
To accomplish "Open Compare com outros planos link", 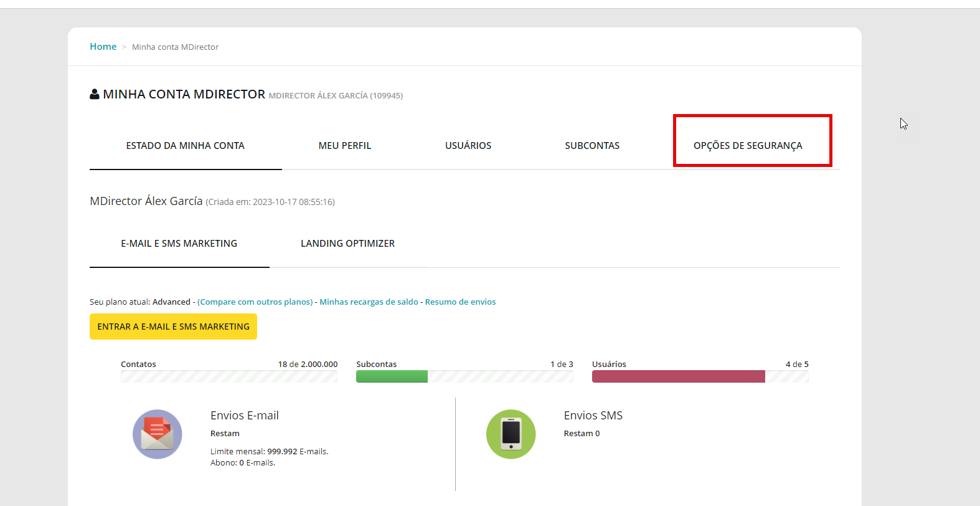I will pyautogui.click(x=255, y=302).
